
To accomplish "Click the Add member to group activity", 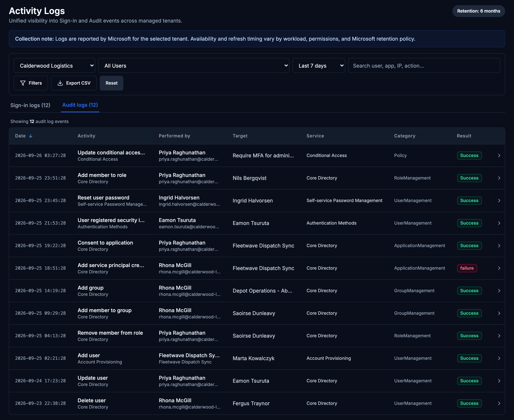I will pyautogui.click(x=104, y=310).
